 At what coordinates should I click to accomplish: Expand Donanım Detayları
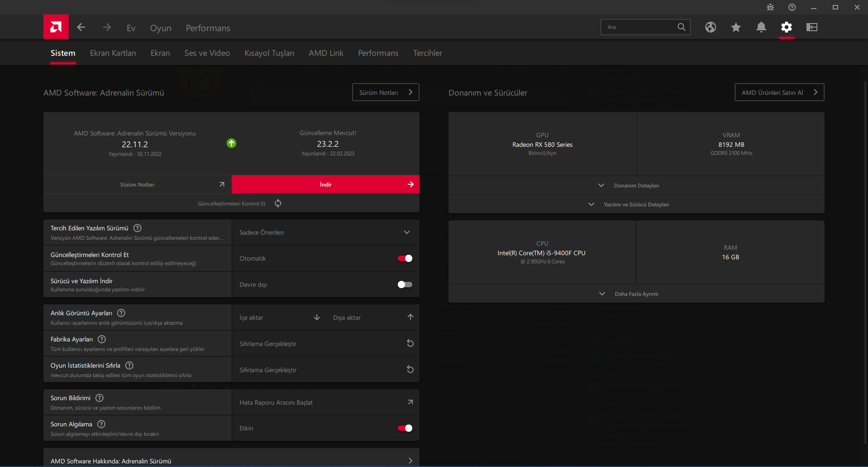tap(637, 186)
